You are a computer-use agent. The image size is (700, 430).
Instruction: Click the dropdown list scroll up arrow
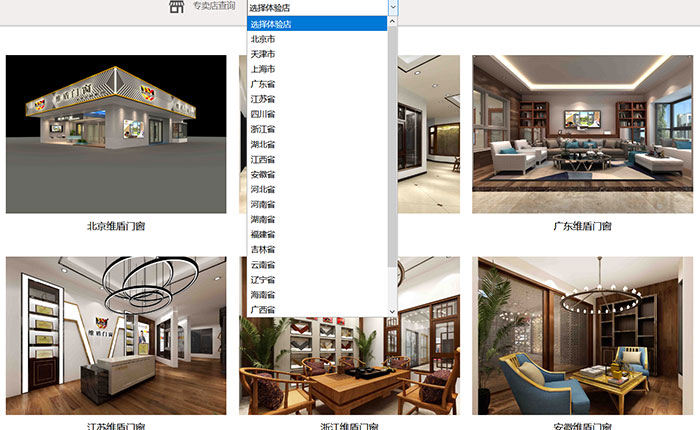pos(392,22)
